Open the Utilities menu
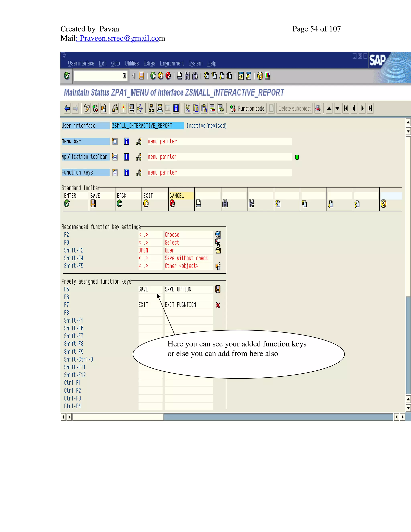411x532 pixels. coord(132,64)
